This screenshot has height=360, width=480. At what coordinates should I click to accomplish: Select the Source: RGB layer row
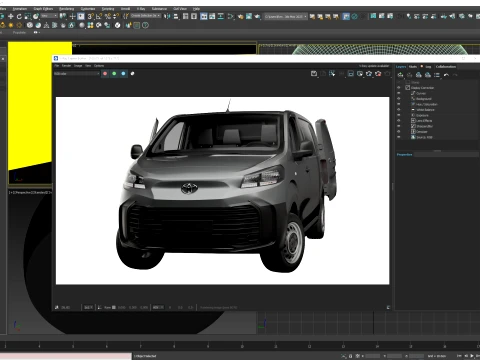[x=437, y=137]
